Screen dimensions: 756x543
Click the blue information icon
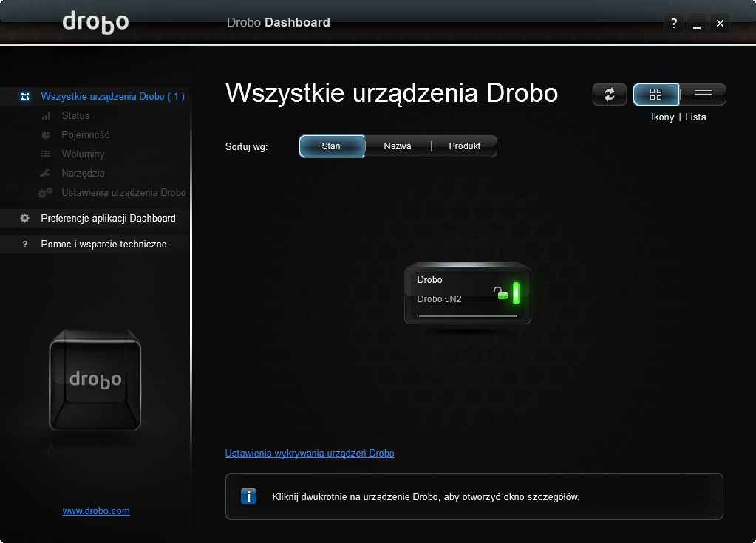[248, 496]
